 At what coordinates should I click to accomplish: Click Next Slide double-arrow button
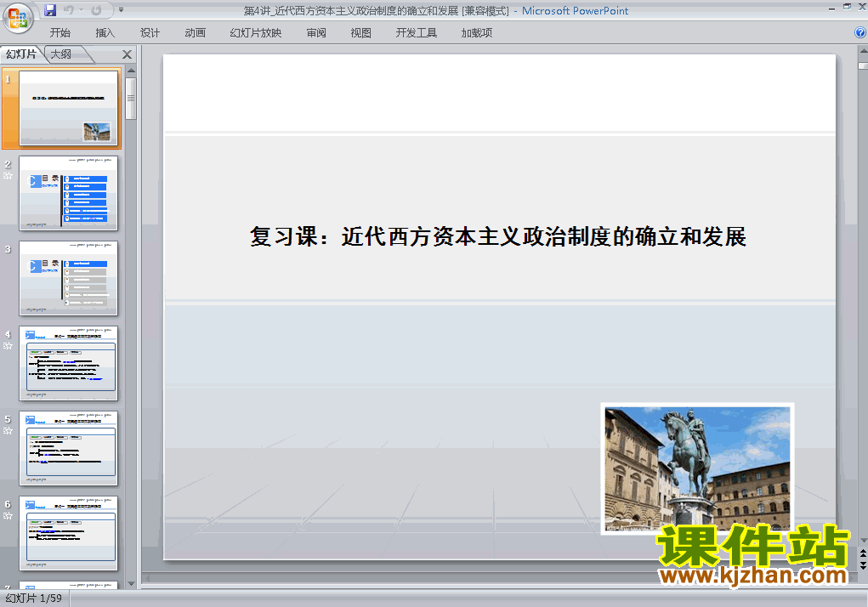point(863,565)
